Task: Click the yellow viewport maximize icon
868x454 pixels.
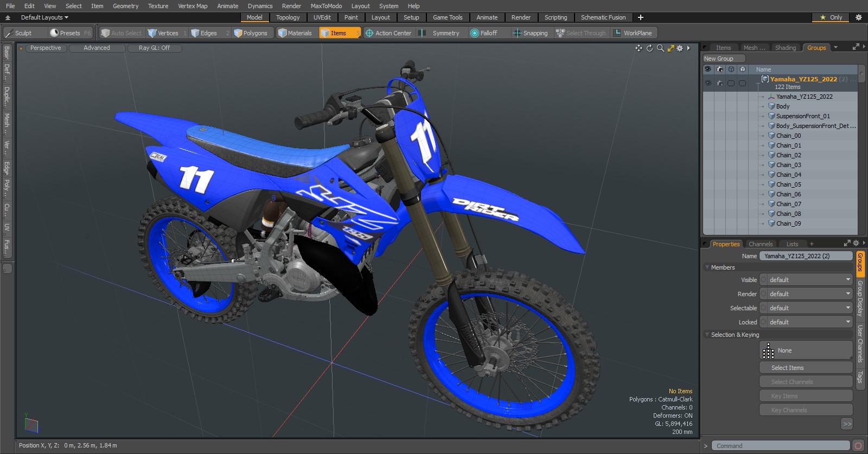Action: tap(671, 48)
